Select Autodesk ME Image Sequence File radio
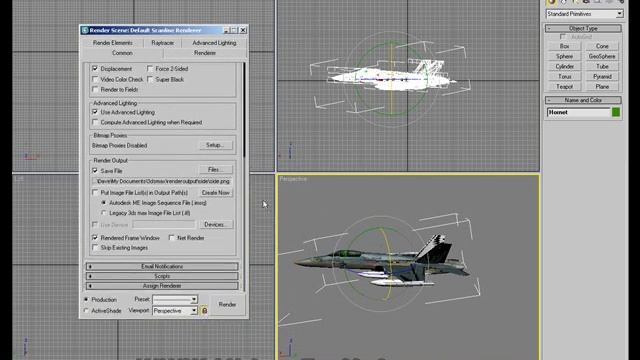This screenshot has height=360, width=640. (104, 202)
